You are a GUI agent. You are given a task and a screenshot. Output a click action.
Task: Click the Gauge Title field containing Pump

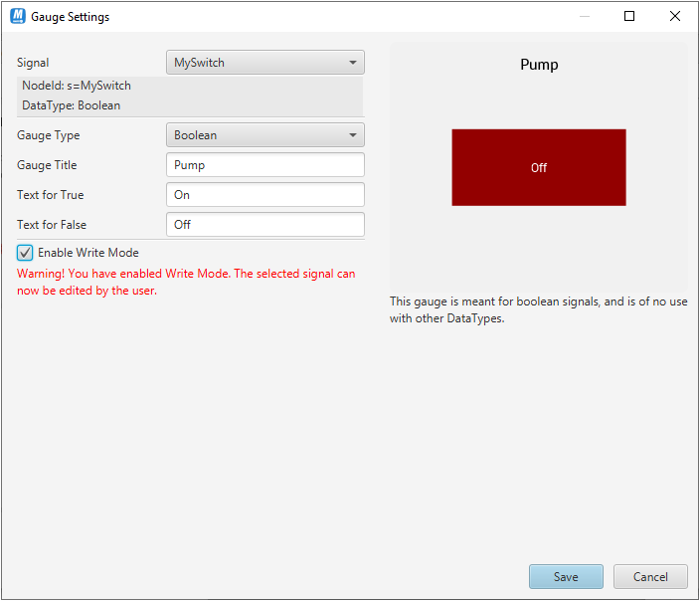265,165
